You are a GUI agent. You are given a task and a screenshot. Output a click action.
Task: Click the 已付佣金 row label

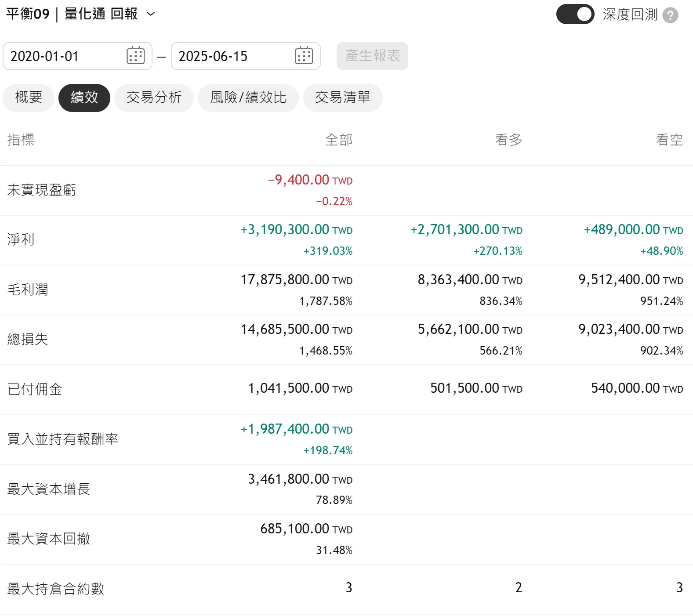pyautogui.click(x=35, y=389)
